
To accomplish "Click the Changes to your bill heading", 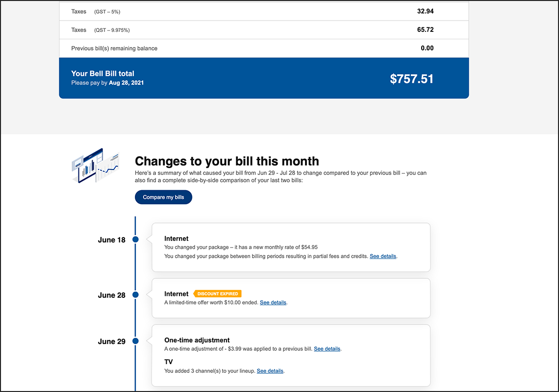I will (227, 161).
